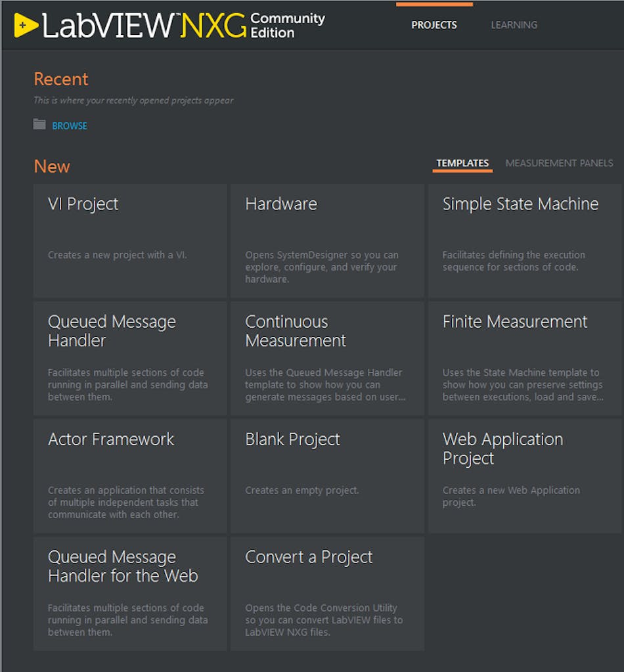
Task: Open the Web Application Project template
Action: coord(524,476)
